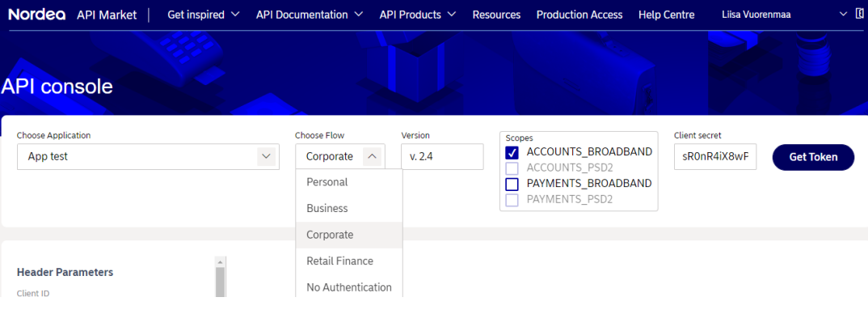Click the Header Parameters heading
This screenshot has width=868, height=310.
65,272
